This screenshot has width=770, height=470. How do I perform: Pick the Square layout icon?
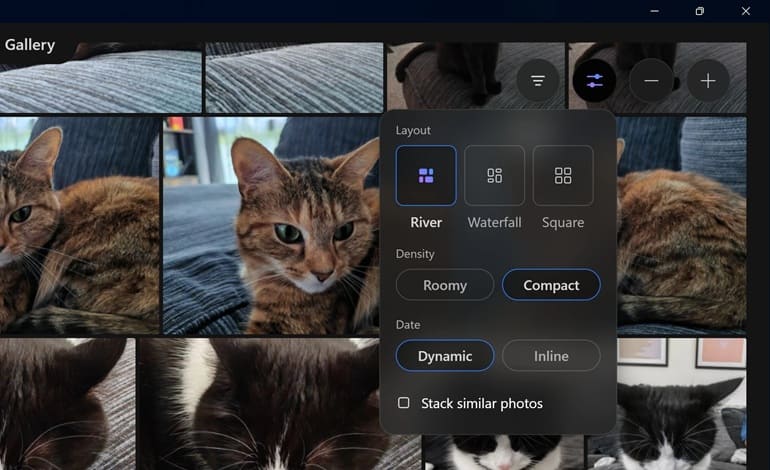click(x=563, y=176)
